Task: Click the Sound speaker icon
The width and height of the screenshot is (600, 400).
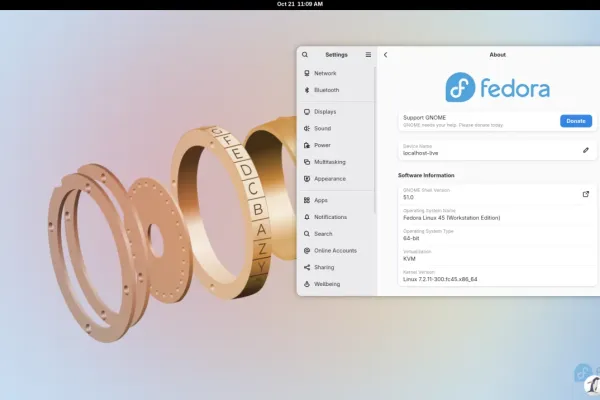Action: coord(307,129)
